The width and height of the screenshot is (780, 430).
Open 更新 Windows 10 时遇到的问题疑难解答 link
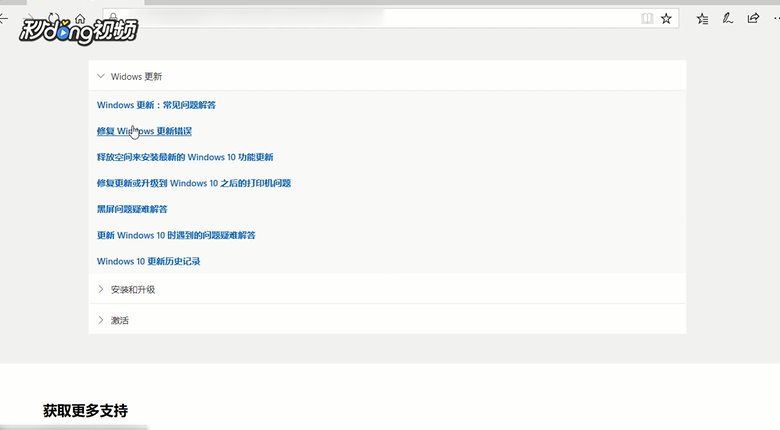tap(176, 235)
